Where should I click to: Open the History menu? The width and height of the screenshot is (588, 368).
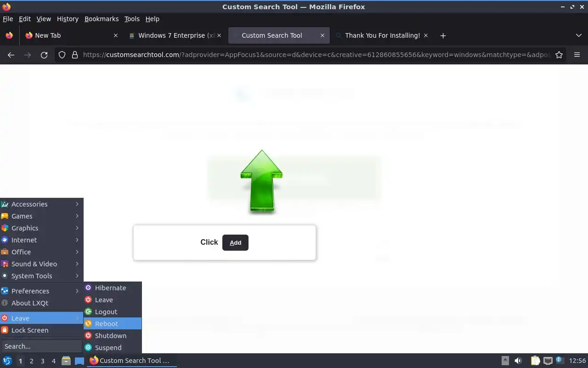(68, 19)
